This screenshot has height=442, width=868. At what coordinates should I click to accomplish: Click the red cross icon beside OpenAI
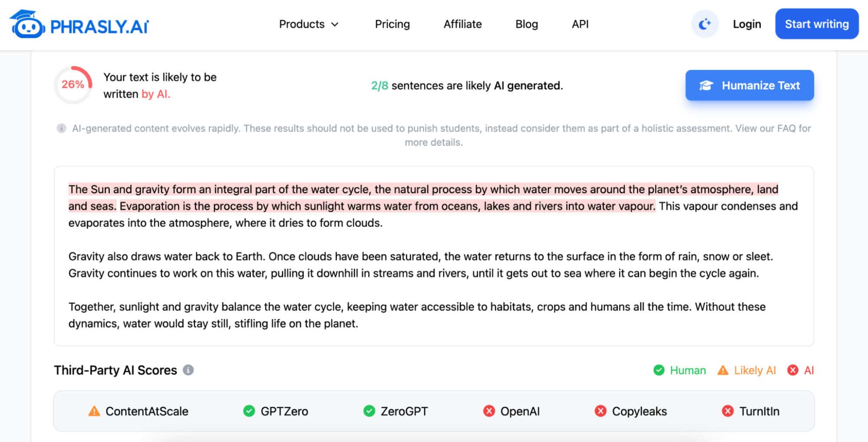pyautogui.click(x=489, y=411)
